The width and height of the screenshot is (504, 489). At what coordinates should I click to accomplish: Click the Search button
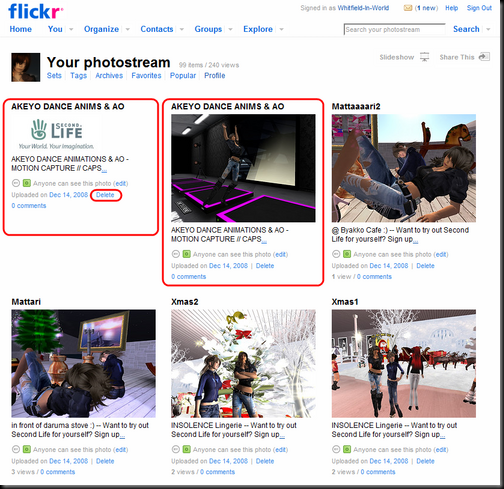pos(466,29)
